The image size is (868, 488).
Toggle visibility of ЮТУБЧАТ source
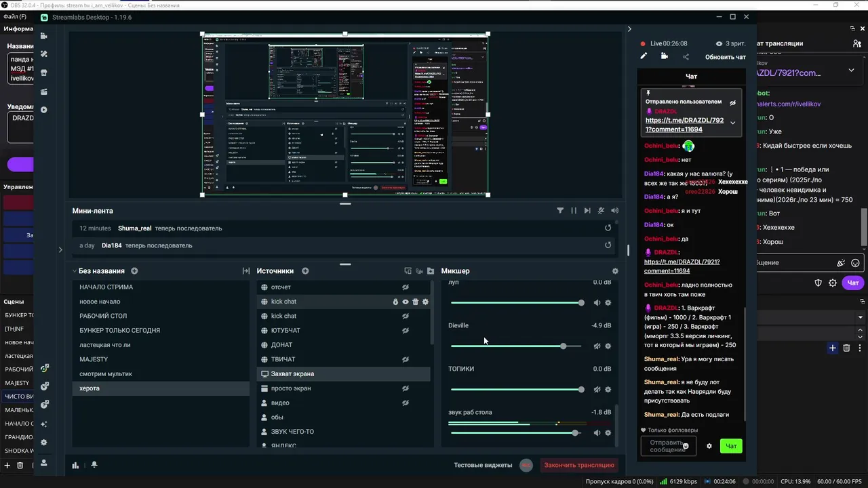[x=406, y=331]
